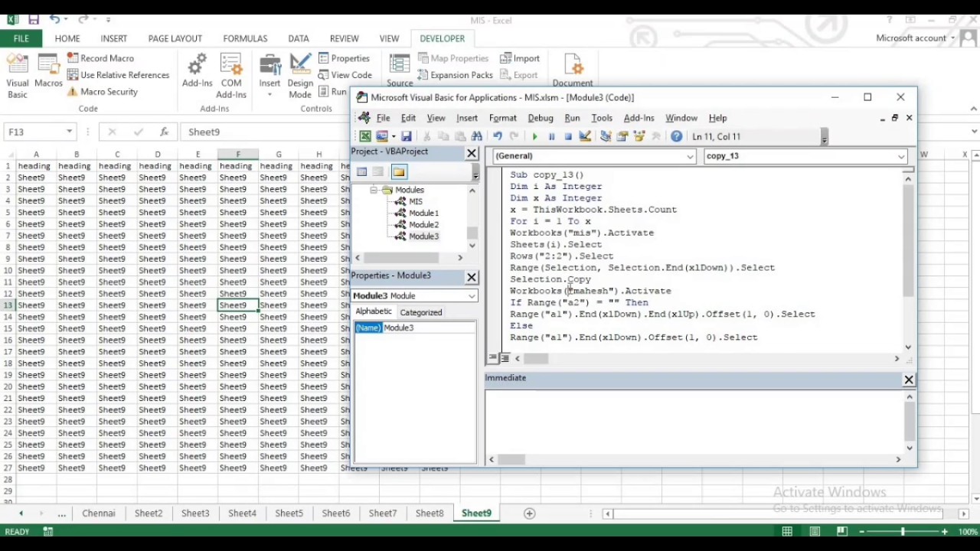Toggle Folders in the Project Explorer

tap(399, 171)
